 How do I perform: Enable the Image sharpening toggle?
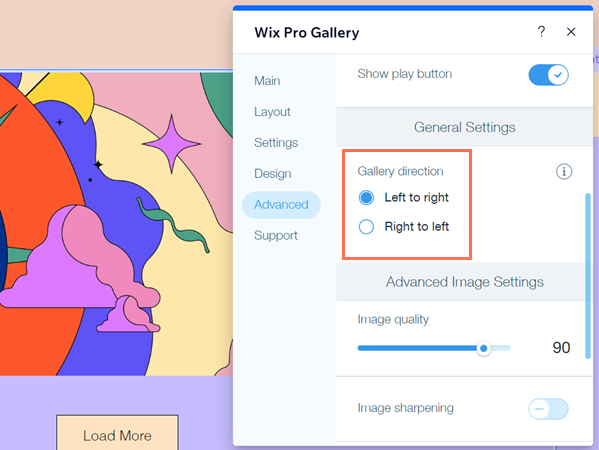point(548,409)
